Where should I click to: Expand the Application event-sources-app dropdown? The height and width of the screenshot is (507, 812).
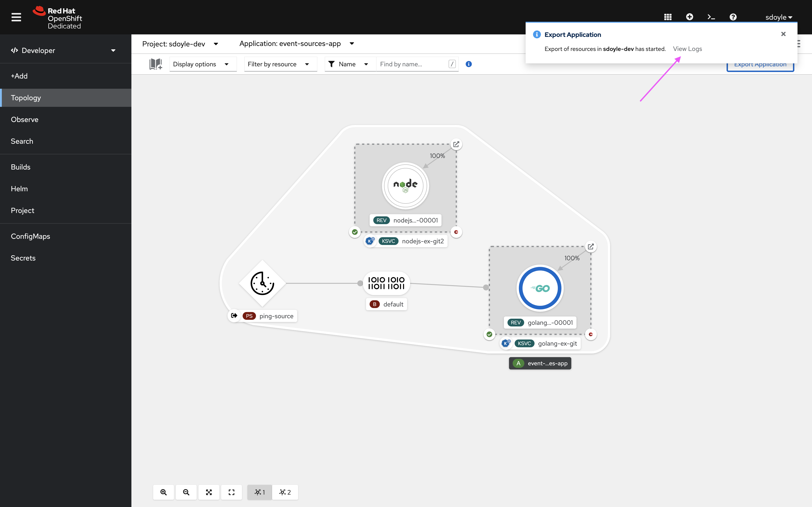coord(352,43)
